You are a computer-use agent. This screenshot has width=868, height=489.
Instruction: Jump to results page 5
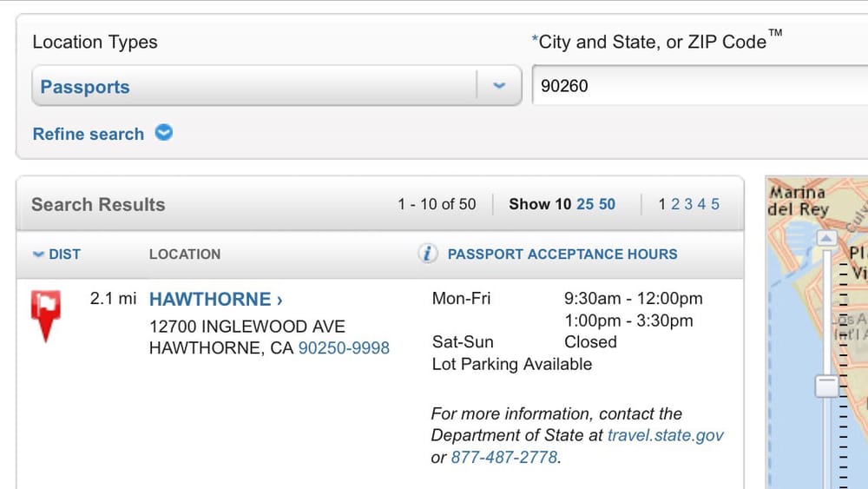[x=715, y=204]
